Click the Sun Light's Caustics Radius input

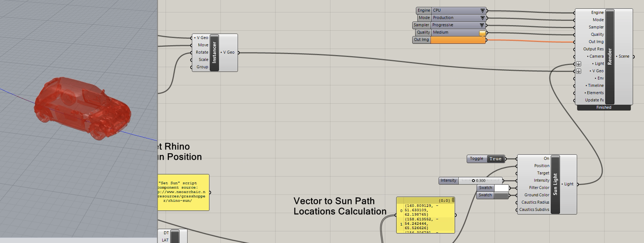point(535,202)
